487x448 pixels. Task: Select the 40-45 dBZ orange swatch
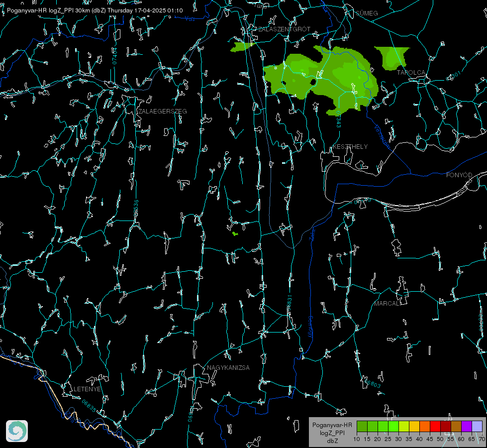click(425, 426)
